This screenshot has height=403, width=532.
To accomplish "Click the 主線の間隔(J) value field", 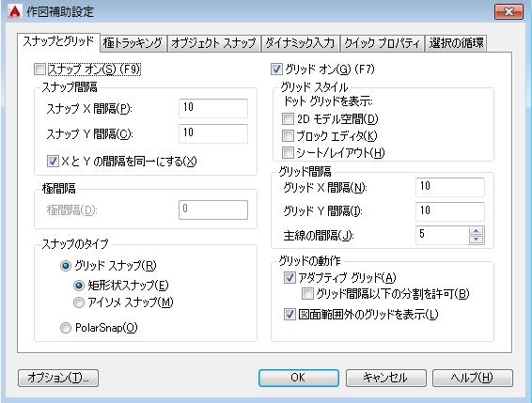I will [442, 235].
